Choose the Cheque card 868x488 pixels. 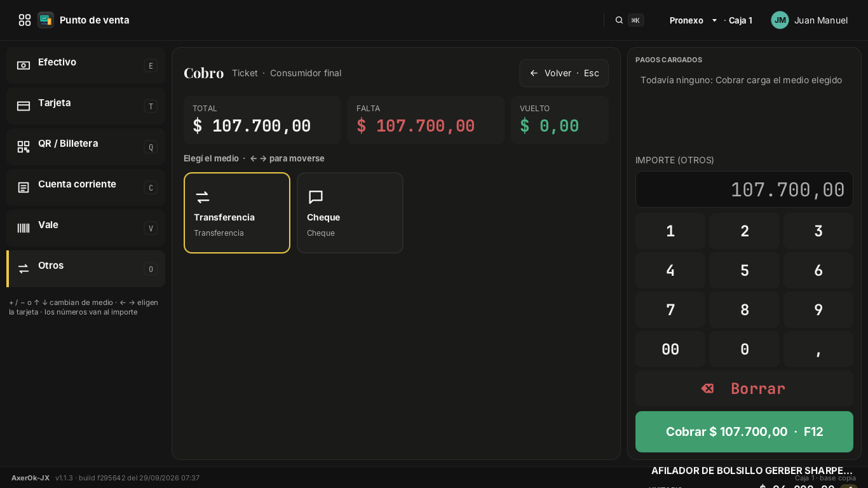(350, 213)
